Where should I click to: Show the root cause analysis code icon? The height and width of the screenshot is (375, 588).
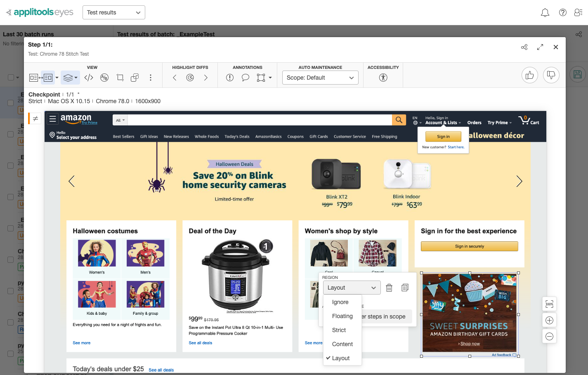coord(89,78)
